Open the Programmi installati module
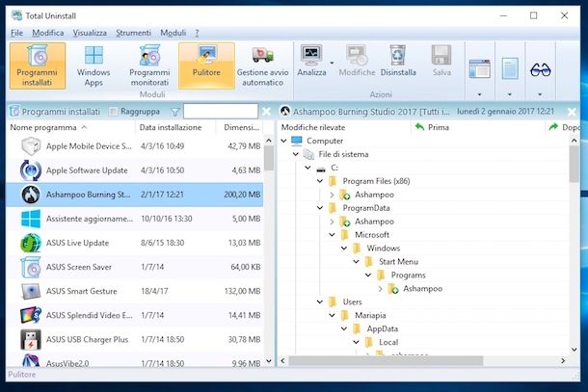588x392 pixels. 38,65
